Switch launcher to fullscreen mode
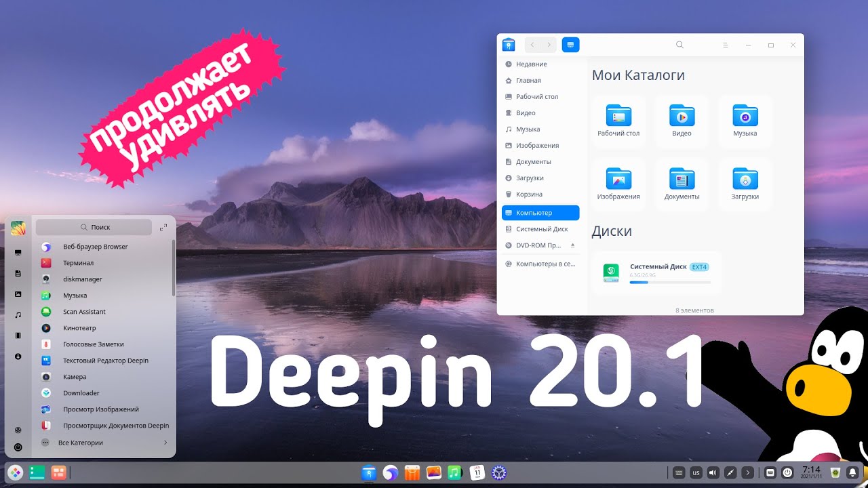 (163, 227)
